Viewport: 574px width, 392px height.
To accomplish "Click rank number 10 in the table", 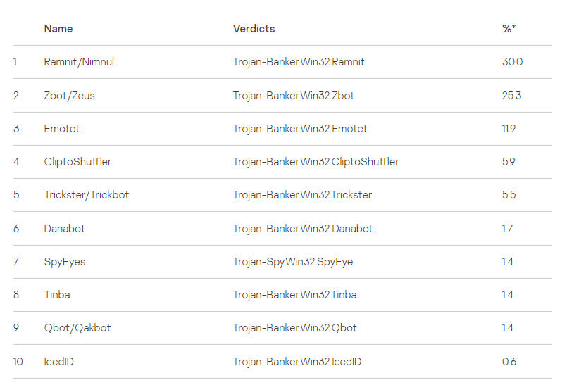I will pos(18,362).
